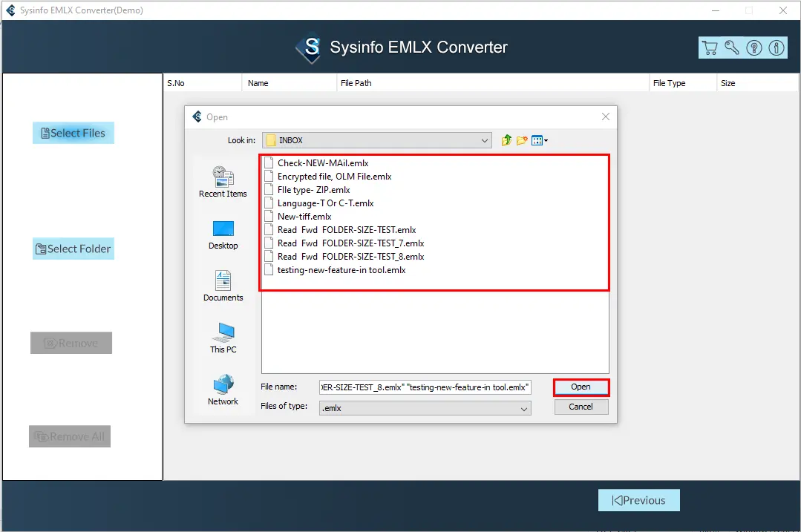Click the key activation icon
The width and height of the screenshot is (801, 532).
[732, 47]
